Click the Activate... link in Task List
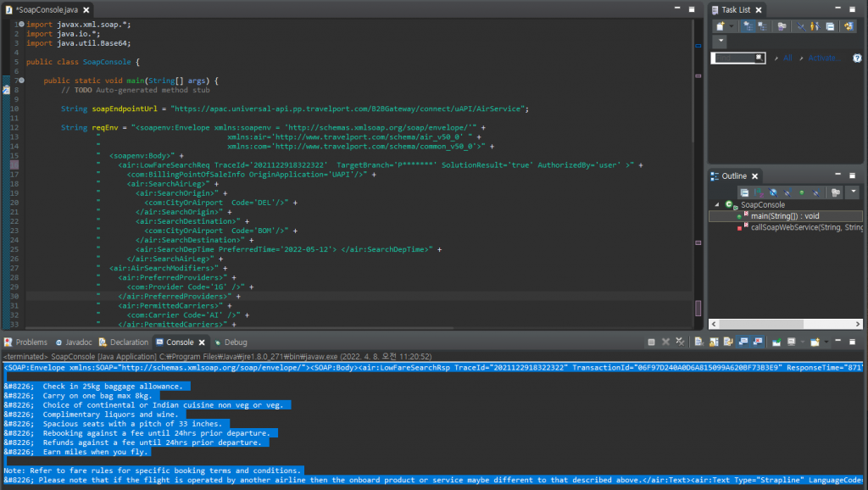Screen dimensions: 868x490 (825, 58)
